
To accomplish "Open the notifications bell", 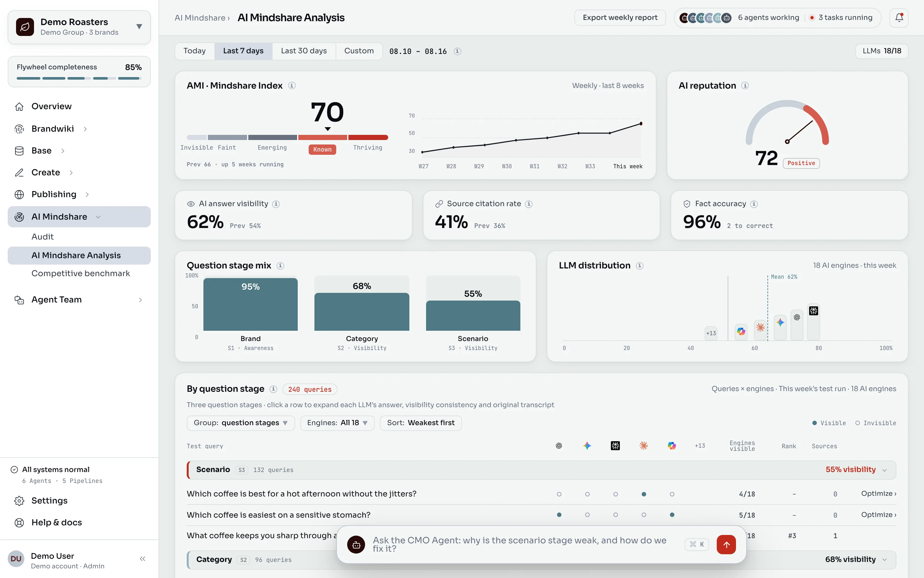I will 899,18.
